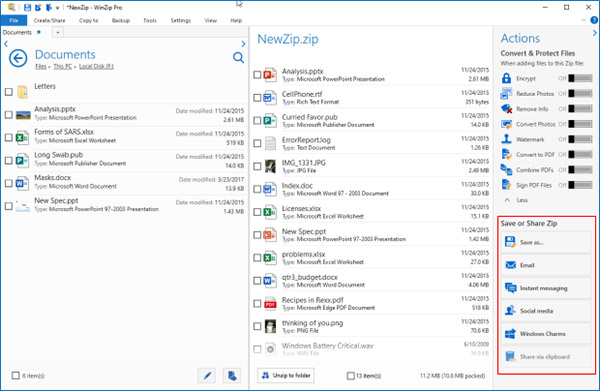Select the Licenses.xlsx checkbox in NewZip
600x391 pixels.
[257, 212]
